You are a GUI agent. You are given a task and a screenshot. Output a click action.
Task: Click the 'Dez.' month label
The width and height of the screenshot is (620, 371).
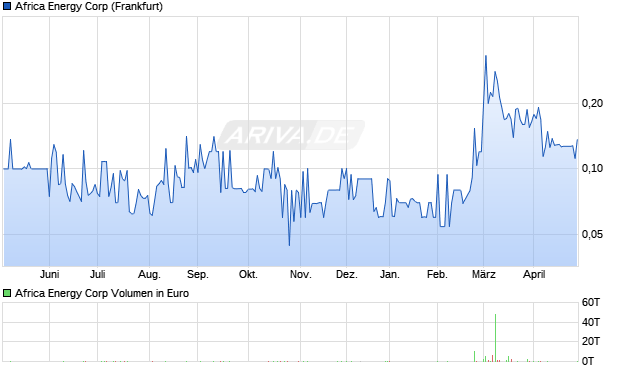347,274
